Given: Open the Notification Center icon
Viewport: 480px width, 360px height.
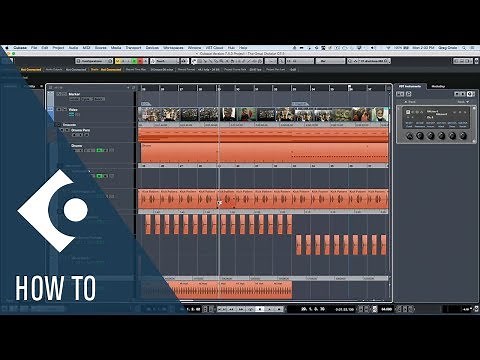Looking at the screenshot, I should (473, 48).
